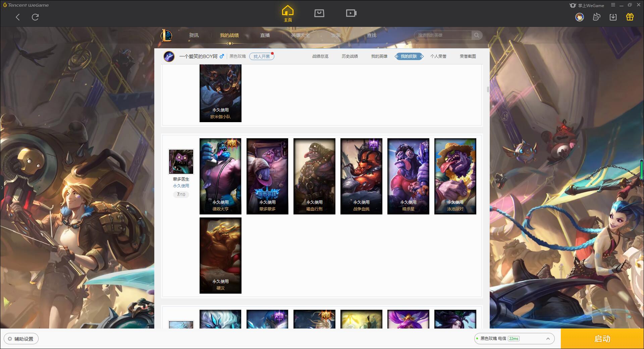Click 永久使用 under 蒙多医生
The image size is (644, 349).
(181, 186)
